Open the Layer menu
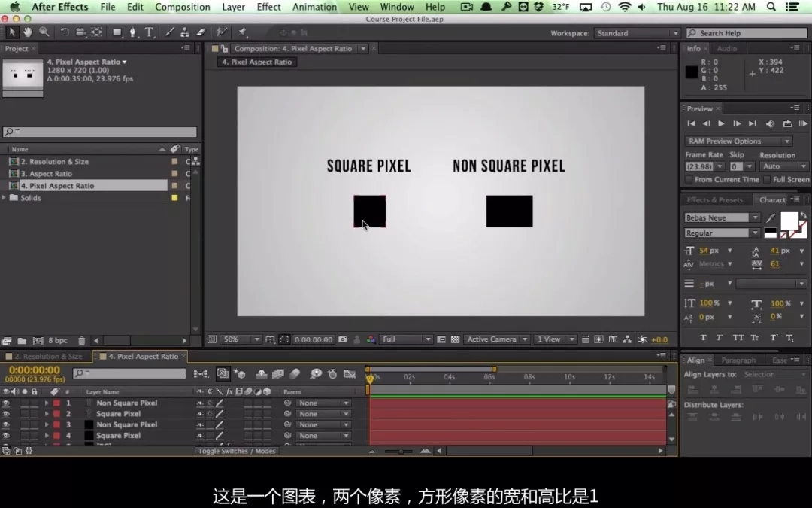The height and width of the screenshot is (508, 812). click(234, 7)
